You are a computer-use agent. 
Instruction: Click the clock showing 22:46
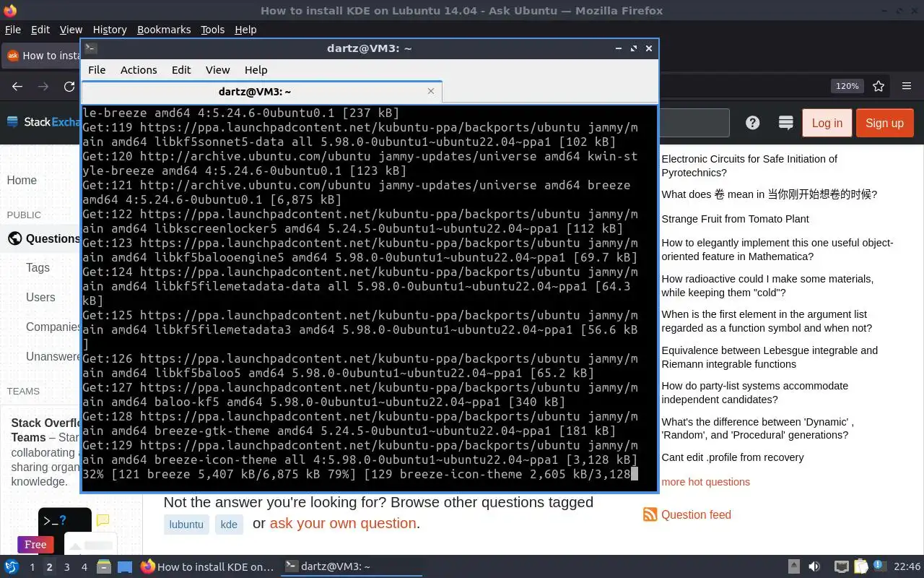(907, 567)
